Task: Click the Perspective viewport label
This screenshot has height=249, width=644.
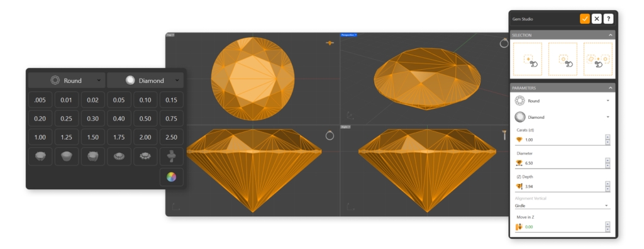Action: point(348,35)
